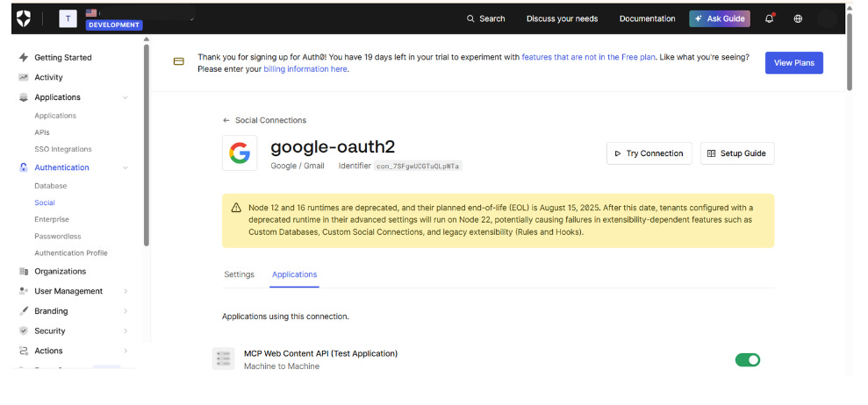Click the 'Machine to Machine' label
Viewport: 868px width, 405px height.
(x=282, y=366)
